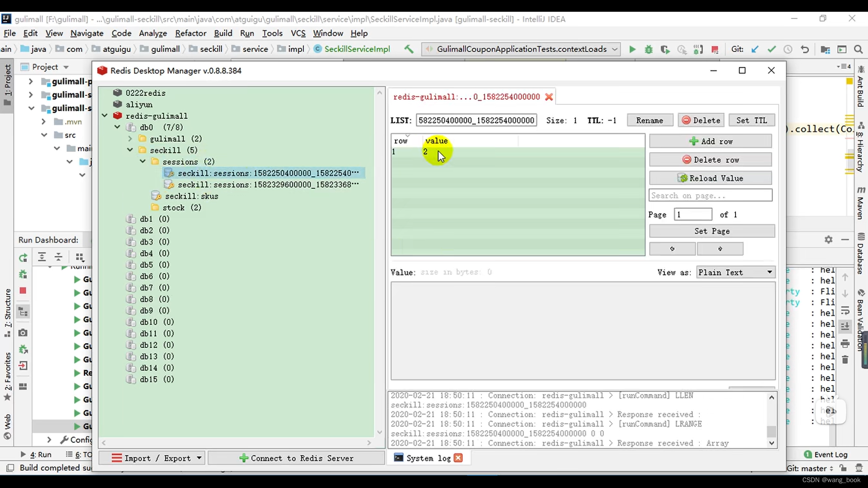Click Delete key button
The height and width of the screenshot is (488, 868).
click(701, 120)
